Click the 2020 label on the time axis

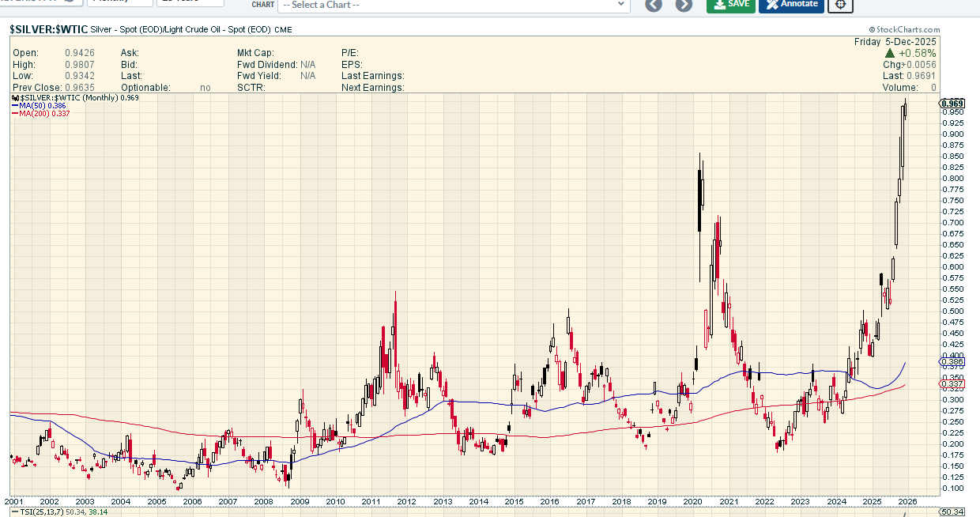point(693,501)
